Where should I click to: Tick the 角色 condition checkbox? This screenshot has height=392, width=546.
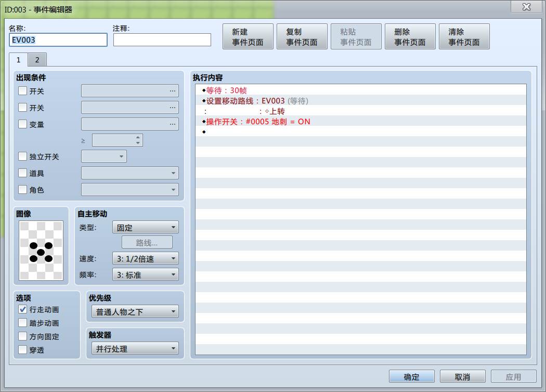tap(23, 190)
